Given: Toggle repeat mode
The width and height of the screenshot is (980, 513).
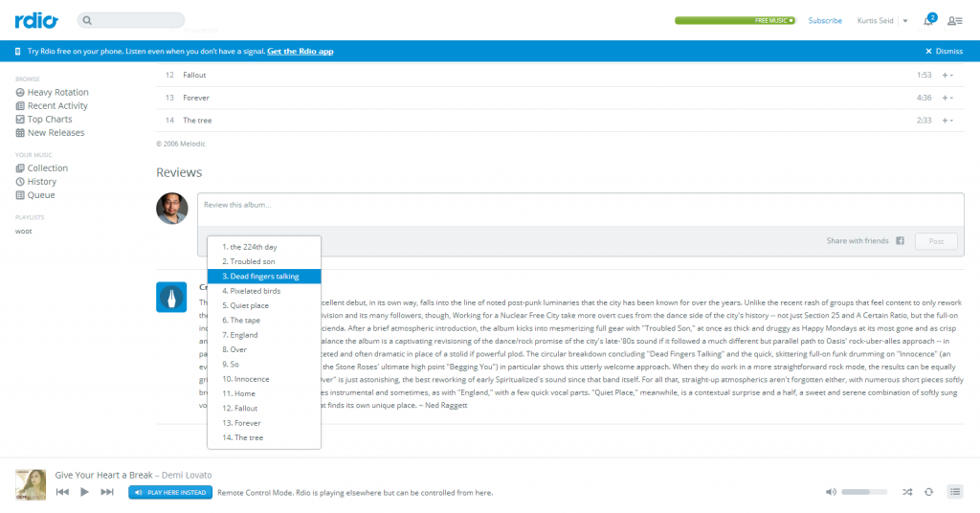Looking at the screenshot, I should [928, 492].
